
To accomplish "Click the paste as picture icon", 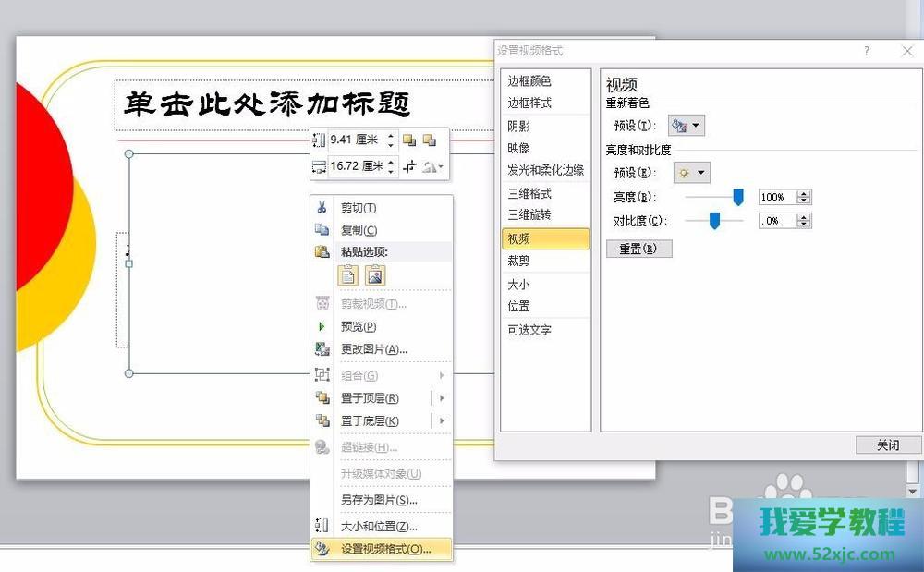I will [375, 274].
